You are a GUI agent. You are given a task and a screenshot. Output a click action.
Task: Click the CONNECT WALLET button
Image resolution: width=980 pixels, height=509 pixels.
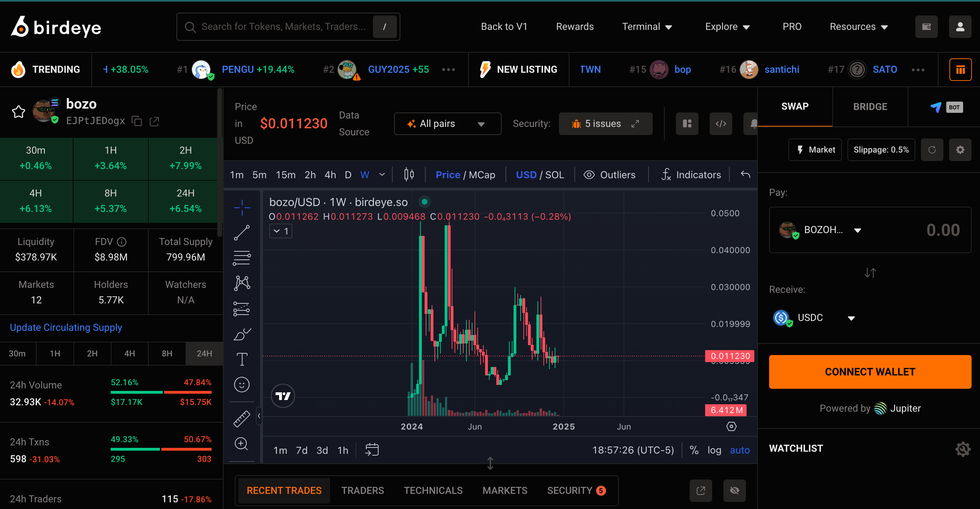[870, 372]
